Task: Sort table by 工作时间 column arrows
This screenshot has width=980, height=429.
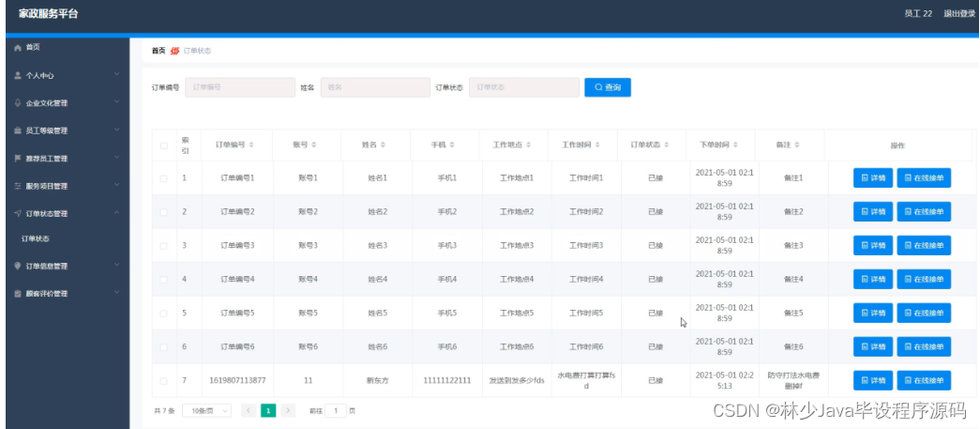Action: (597, 146)
